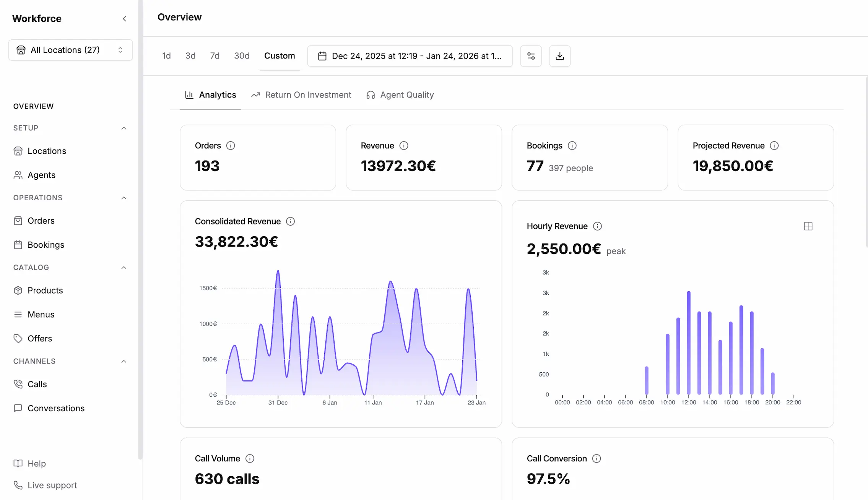This screenshot has width=868, height=500.
Task: Click the Bookings calendar icon in sidebar
Action: click(x=18, y=244)
